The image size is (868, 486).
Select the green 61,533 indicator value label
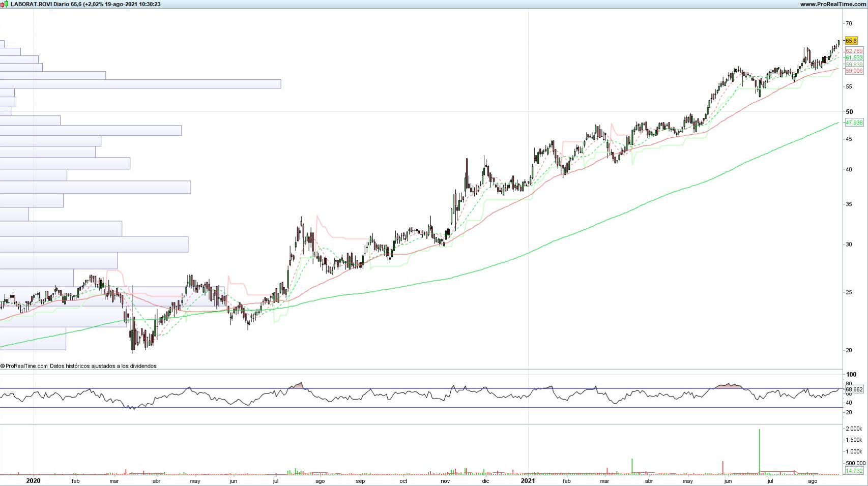pos(854,58)
